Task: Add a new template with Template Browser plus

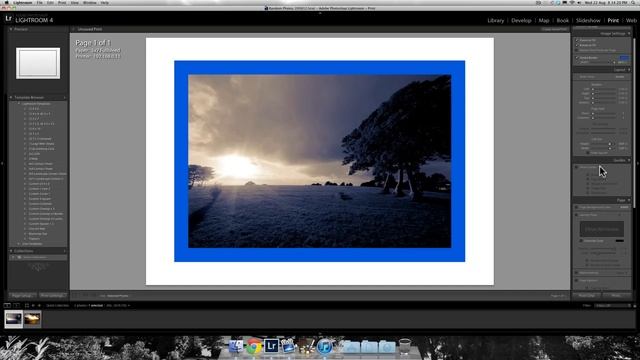Action: tap(64, 98)
